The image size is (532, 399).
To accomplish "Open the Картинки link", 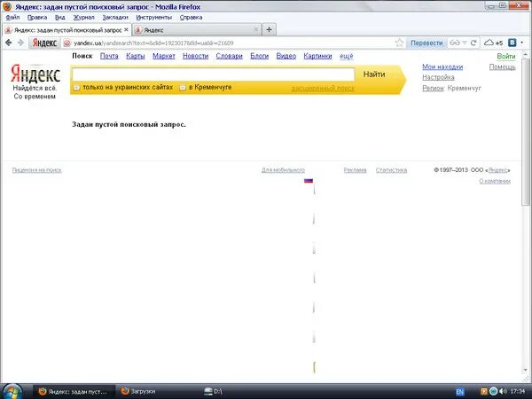I will 317,56.
